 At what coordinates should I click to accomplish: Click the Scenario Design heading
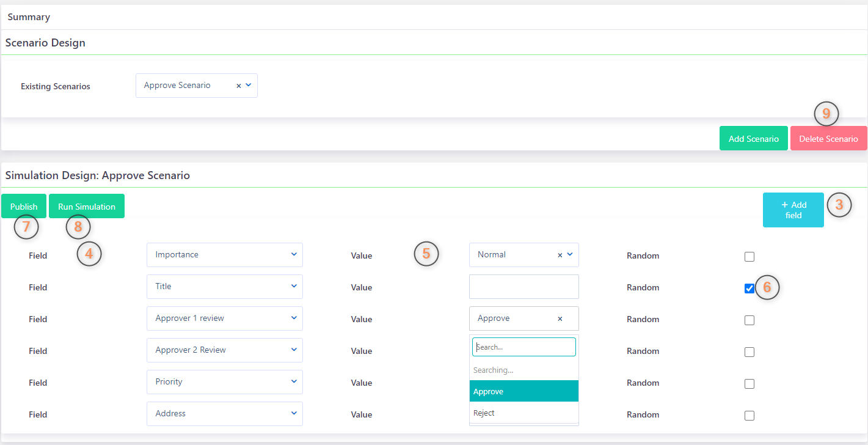45,43
